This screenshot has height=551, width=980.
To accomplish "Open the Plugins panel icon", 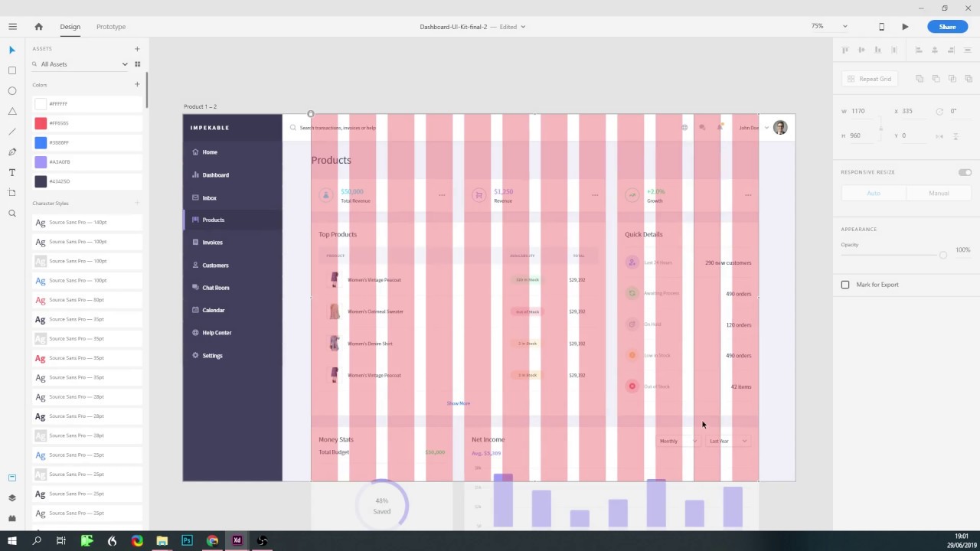I will pyautogui.click(x=12, y=518).
